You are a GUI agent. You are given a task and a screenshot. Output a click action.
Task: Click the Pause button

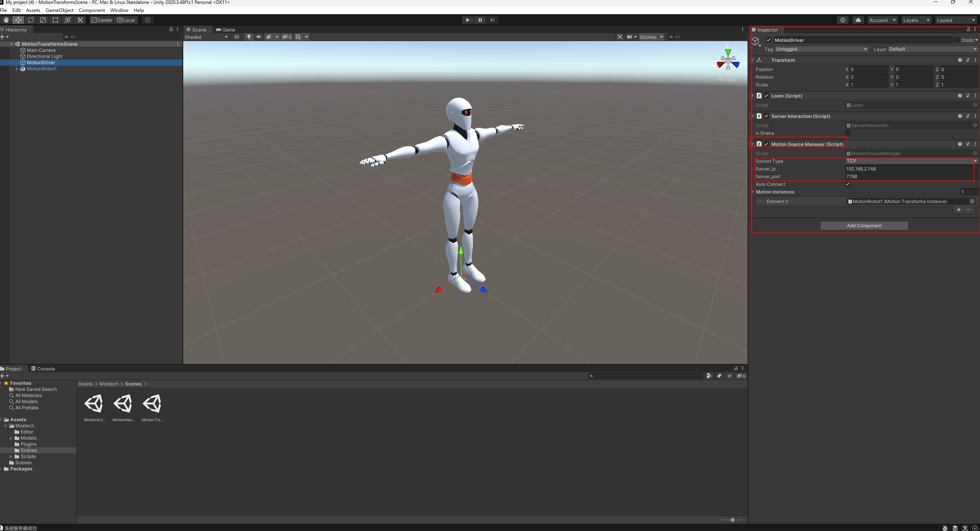click(x=480, y=20)
